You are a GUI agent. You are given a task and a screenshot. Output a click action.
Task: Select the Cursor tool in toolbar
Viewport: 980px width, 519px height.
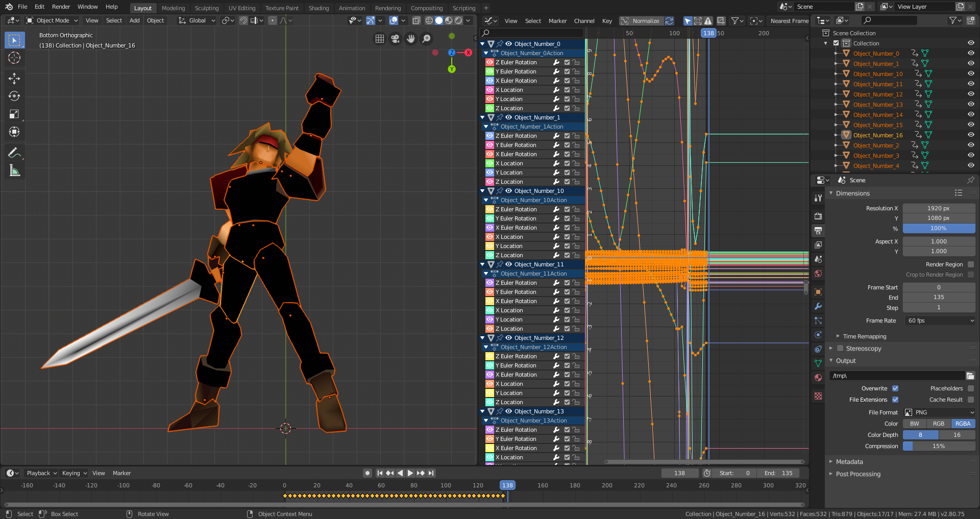point(14,58)
